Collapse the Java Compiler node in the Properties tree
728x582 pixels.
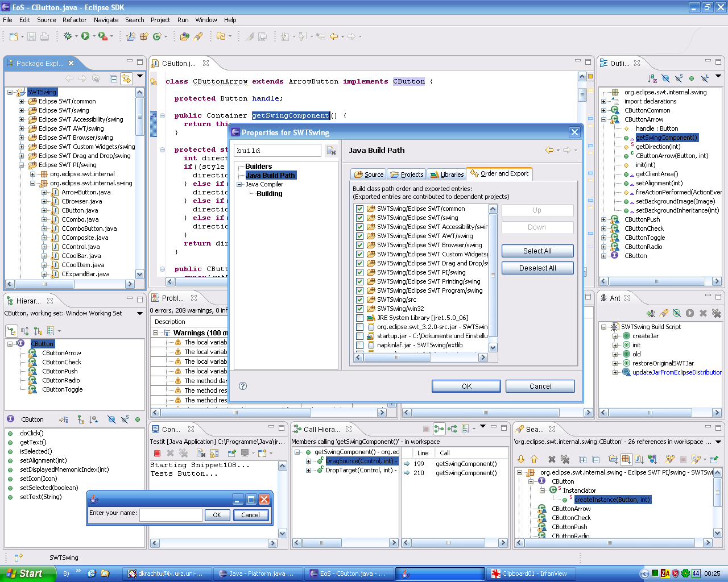(239, 184)
